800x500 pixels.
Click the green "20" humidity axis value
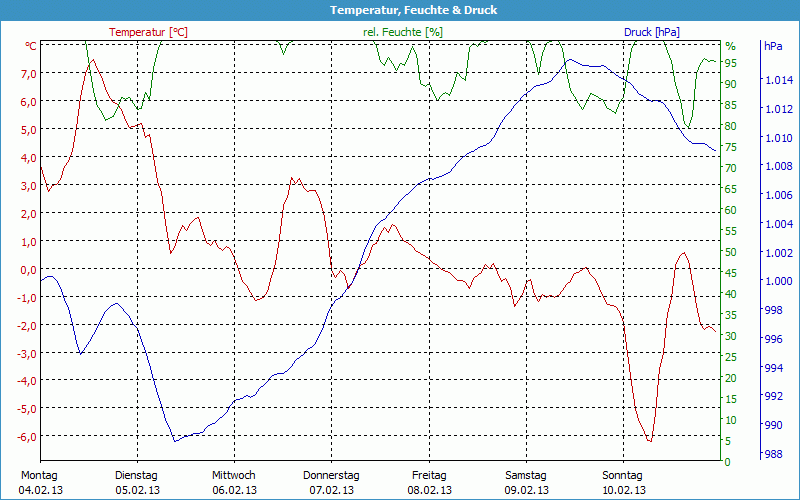(x=731, y=378)
